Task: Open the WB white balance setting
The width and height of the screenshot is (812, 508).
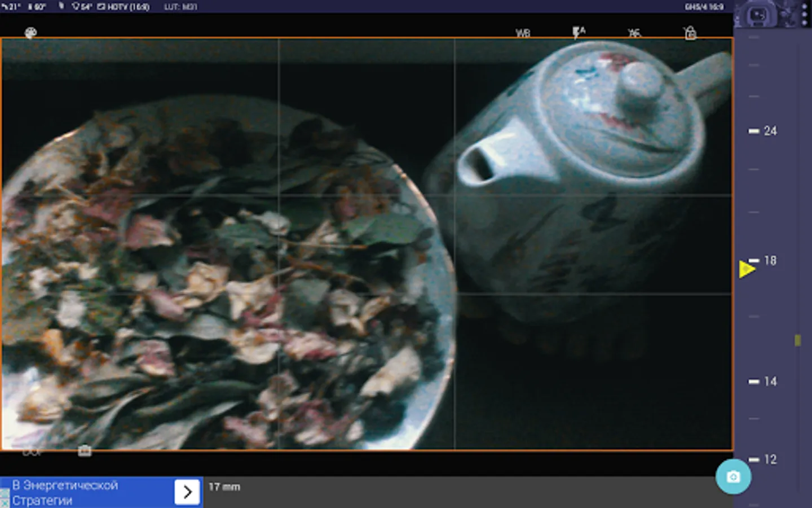Action: [x=523, y=33]
